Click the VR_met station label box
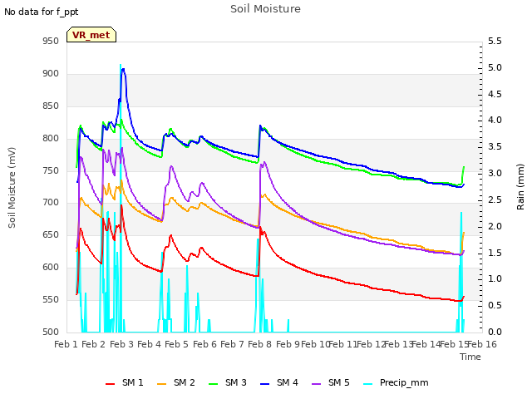 click(91, 35)
